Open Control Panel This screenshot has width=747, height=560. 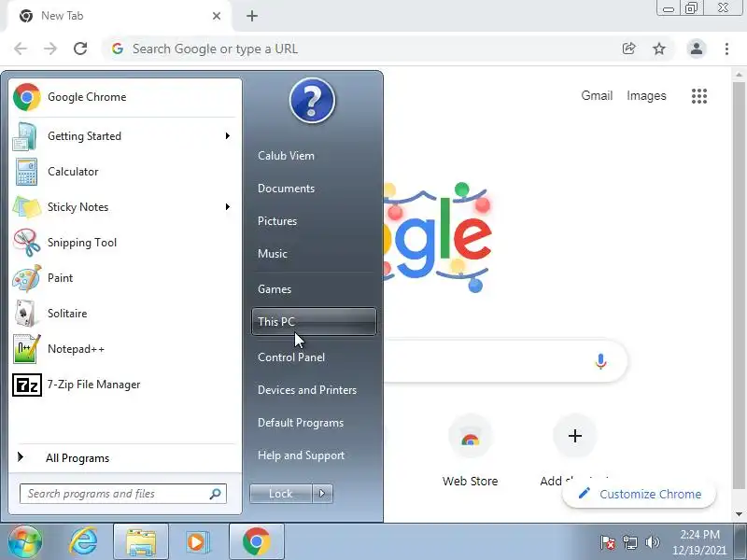pyautogui.click(x=291, y=357)
